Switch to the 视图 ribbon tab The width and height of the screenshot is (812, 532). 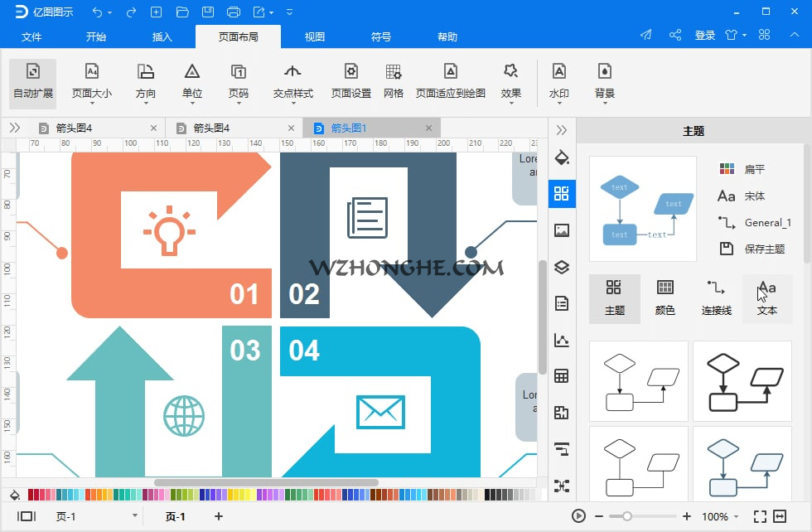pos(315,36)
